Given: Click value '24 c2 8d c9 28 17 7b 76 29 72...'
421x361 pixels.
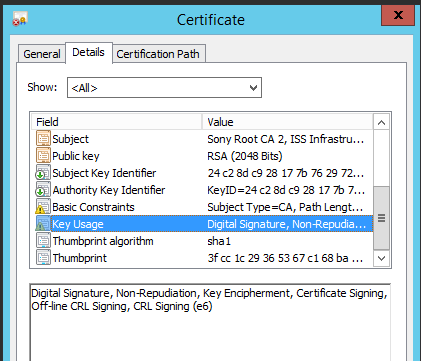Looking at the screenshot, I should coord(286,173).
